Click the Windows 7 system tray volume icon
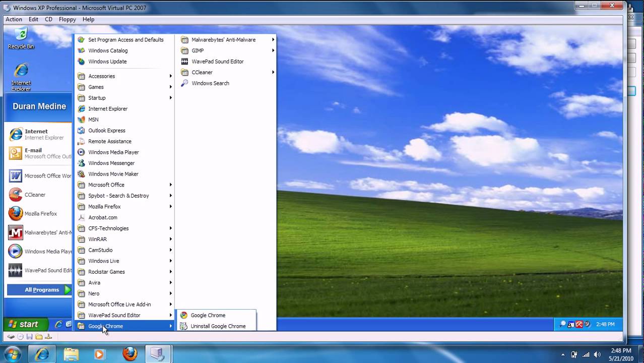This screenshot has width=644, height=363. [597, 354]
